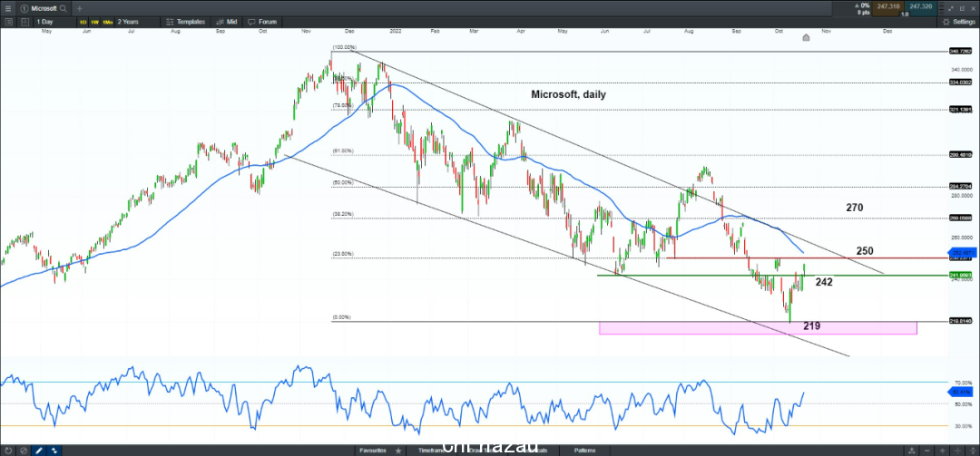
Task: Select the 242 price annotation
Action: [x=824, y=282]
